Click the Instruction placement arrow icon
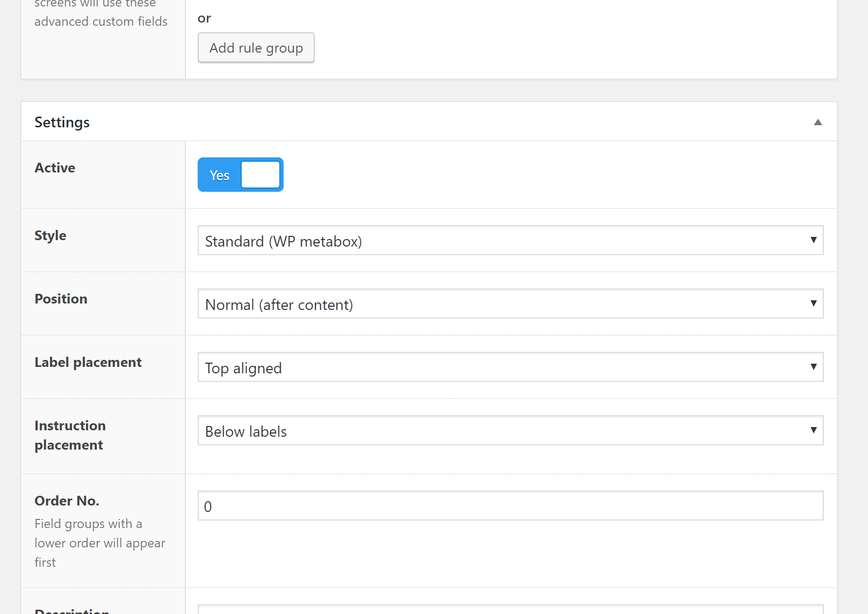This screenshot has height=614, width=868. coord(813,430)
